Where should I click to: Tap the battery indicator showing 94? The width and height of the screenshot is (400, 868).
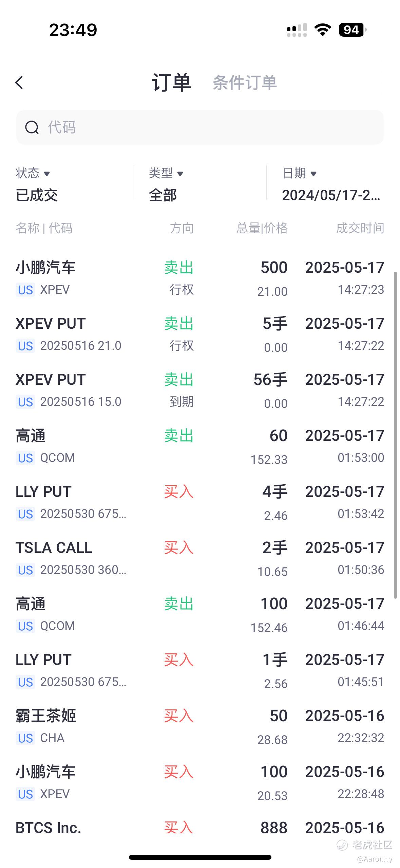(x=353, y=30)
